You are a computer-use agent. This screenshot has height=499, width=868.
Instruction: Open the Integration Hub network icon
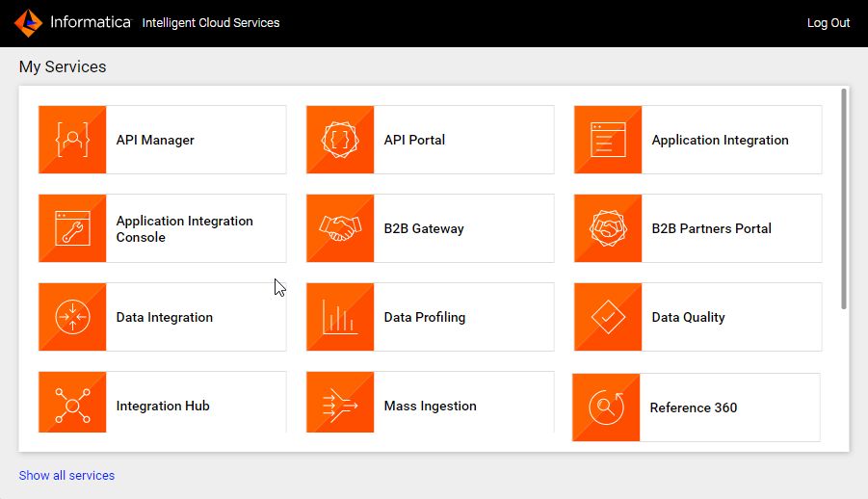tap(72, 402)
